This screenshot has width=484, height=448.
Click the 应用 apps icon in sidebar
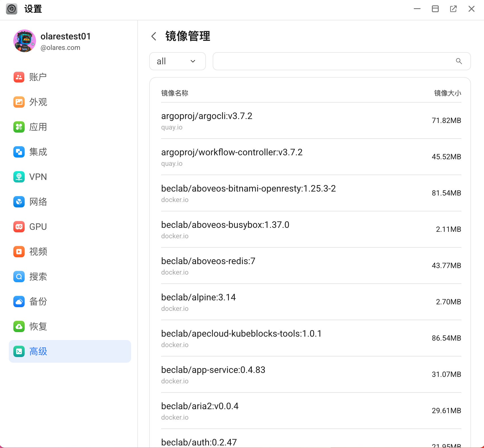(x=19, y=127)
